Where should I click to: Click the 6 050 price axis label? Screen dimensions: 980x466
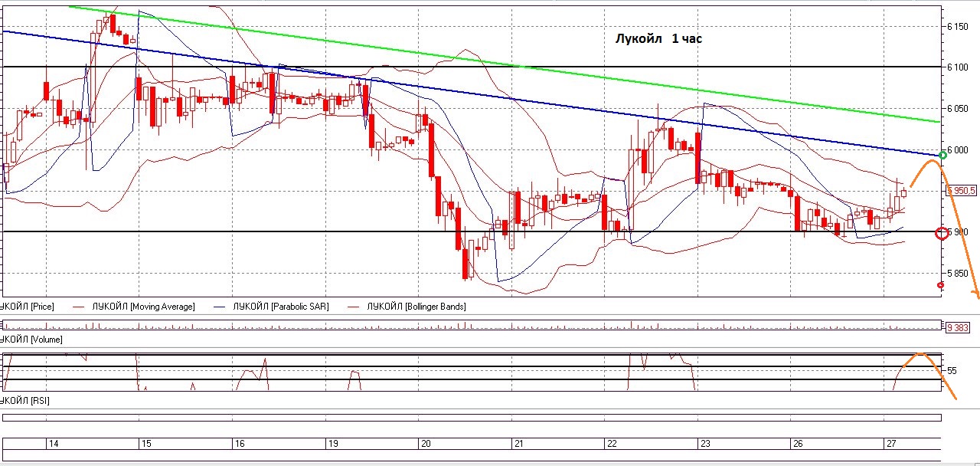pos(959,109)
